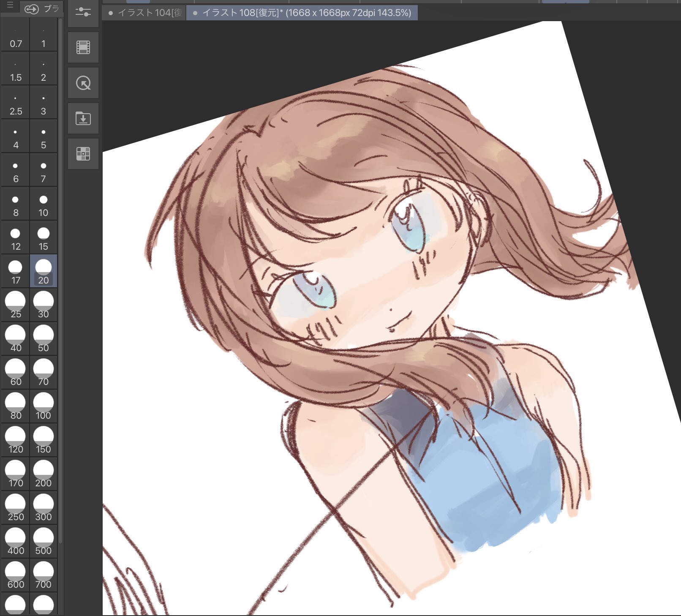Select the 10 brush size preset
Viewport: 681px width, 616px height.
pos(43,204)
